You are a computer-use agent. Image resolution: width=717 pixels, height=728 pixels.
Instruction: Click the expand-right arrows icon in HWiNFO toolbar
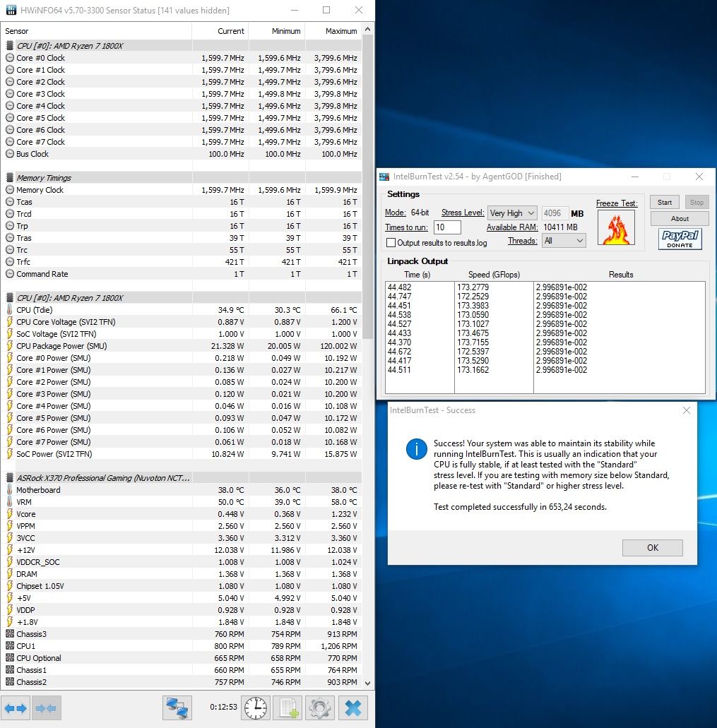pos(16,708)
